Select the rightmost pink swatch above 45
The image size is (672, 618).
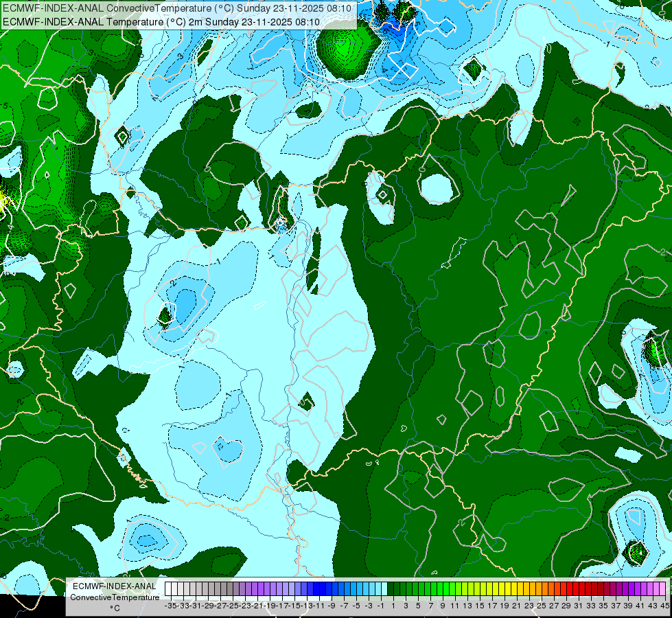(662, 589)
